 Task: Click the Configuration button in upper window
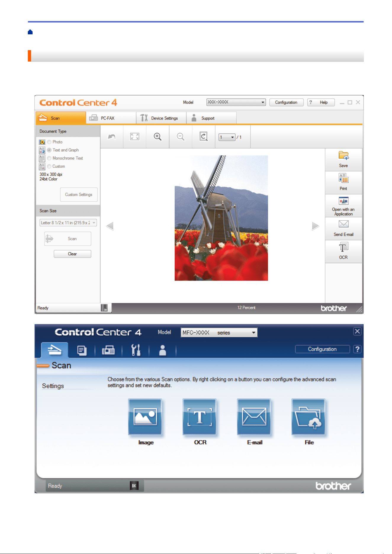point(286,102)
